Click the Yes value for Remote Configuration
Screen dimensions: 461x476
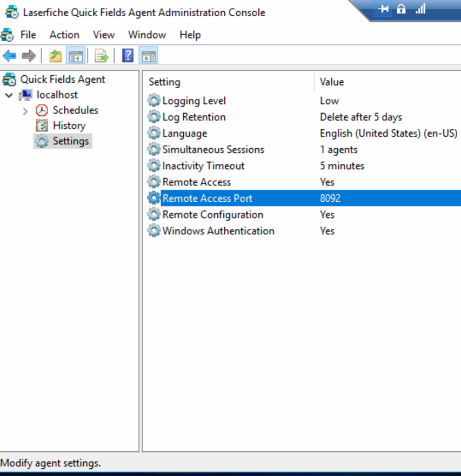pyautogui.click(x=328, y=214)
